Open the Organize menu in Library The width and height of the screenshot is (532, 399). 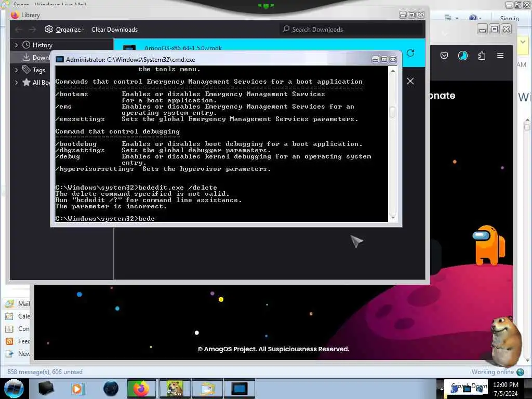[x=64, y=30]
